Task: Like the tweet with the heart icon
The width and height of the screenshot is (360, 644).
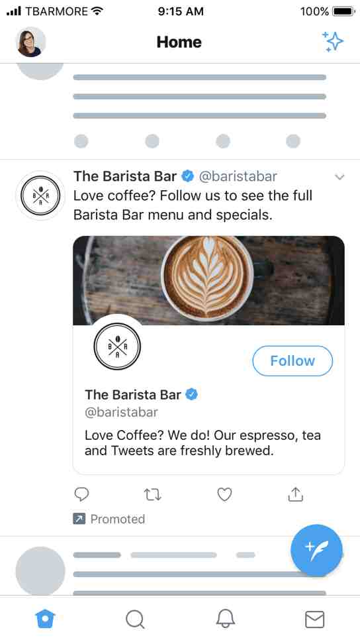Action: click(224, 494)
